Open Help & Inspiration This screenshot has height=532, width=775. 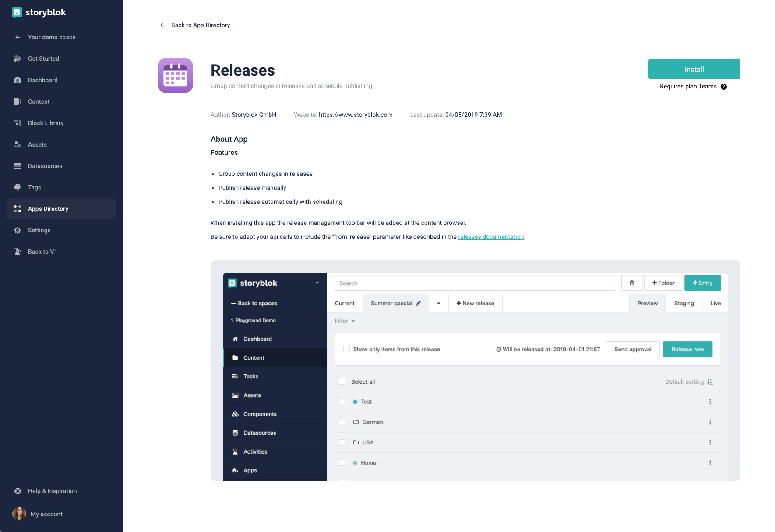53,491
